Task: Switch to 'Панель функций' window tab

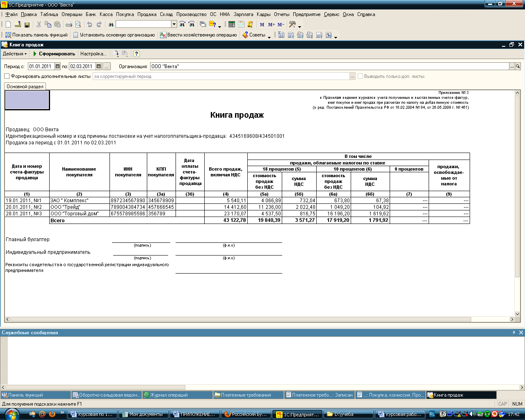Action: pyautogui.click(x=36, y=395)
